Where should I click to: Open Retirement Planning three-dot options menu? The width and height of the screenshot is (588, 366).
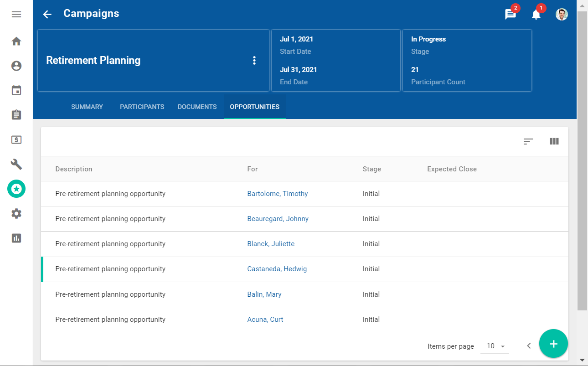254,61
